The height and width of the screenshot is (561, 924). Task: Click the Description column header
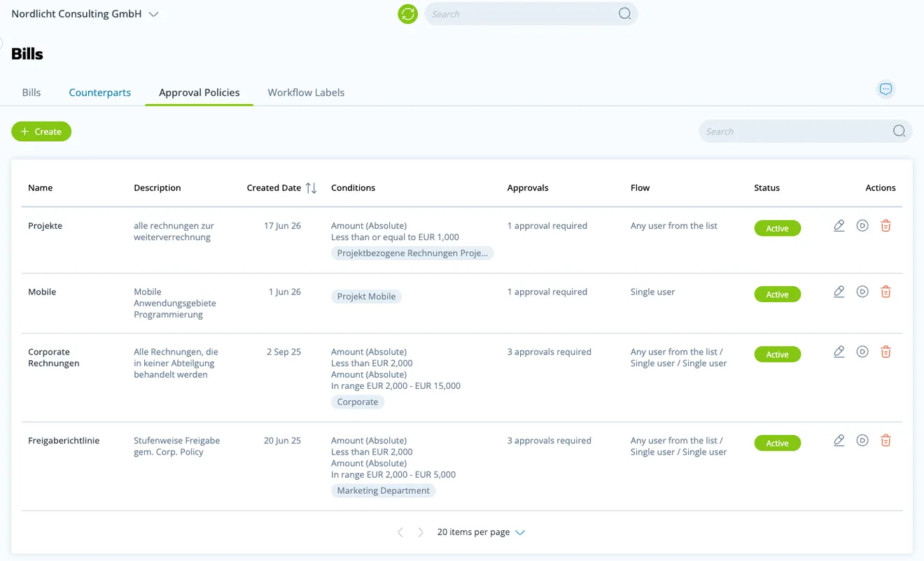pyautogui.click(x=157, y=187)
